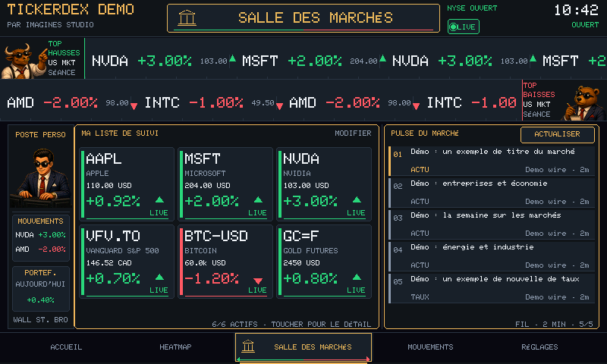Click the 110.00 USD price on Apple card

109,185
